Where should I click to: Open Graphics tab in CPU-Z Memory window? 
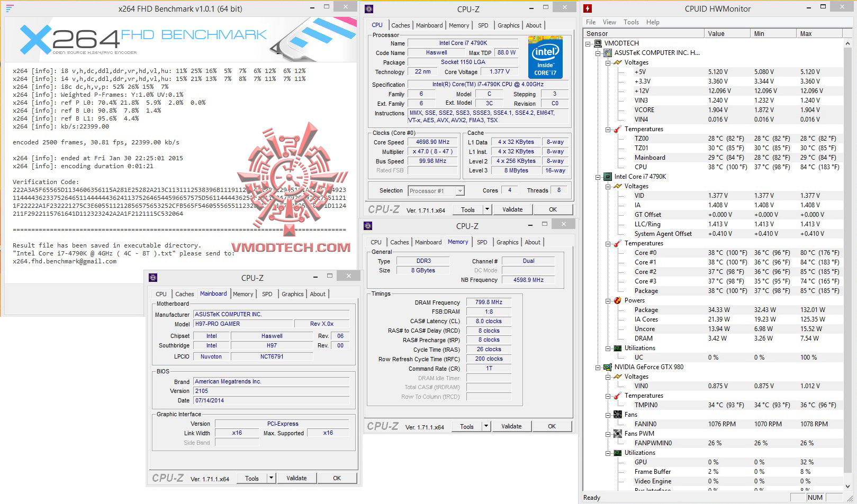point(508,242)
